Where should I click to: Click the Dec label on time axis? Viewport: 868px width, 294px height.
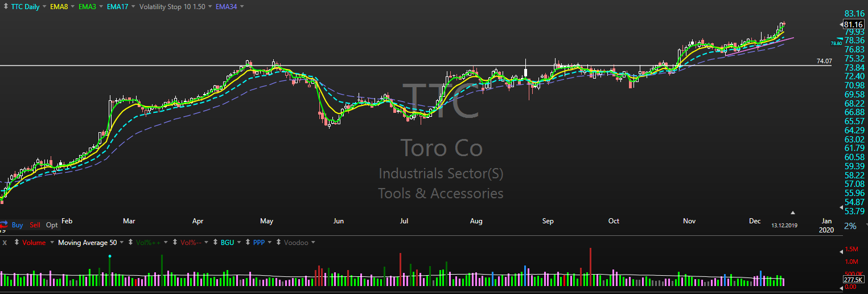click(755, 221)
